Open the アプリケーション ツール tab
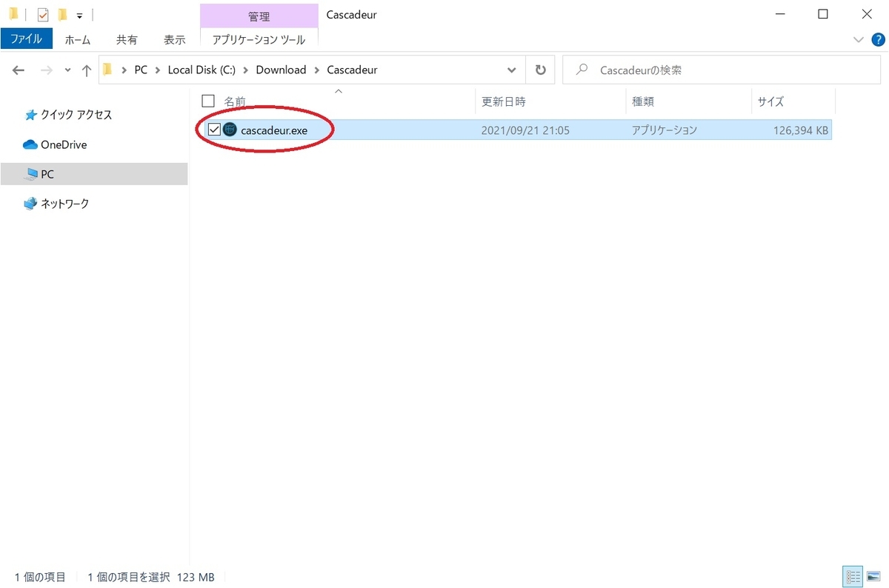The height and width of the screenshot is (588, 889). (x=259, y=40)
